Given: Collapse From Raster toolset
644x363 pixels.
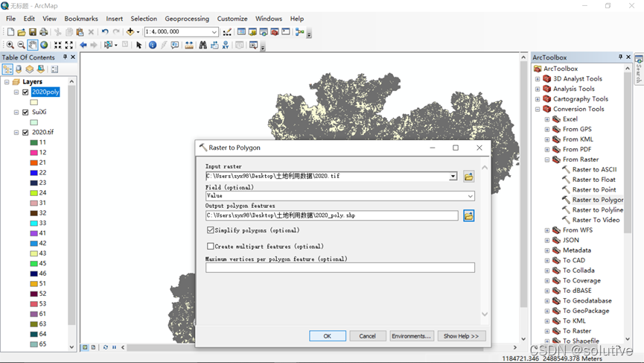Looking at the screenshot, I should tap(547, 160).
